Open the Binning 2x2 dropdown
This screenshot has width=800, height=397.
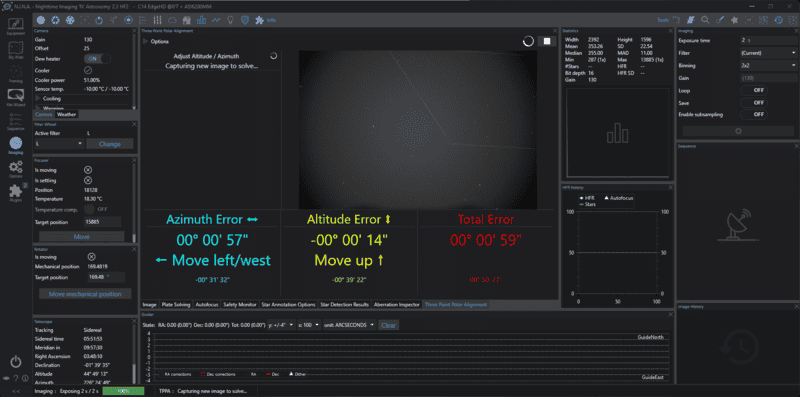pos(769,65)
